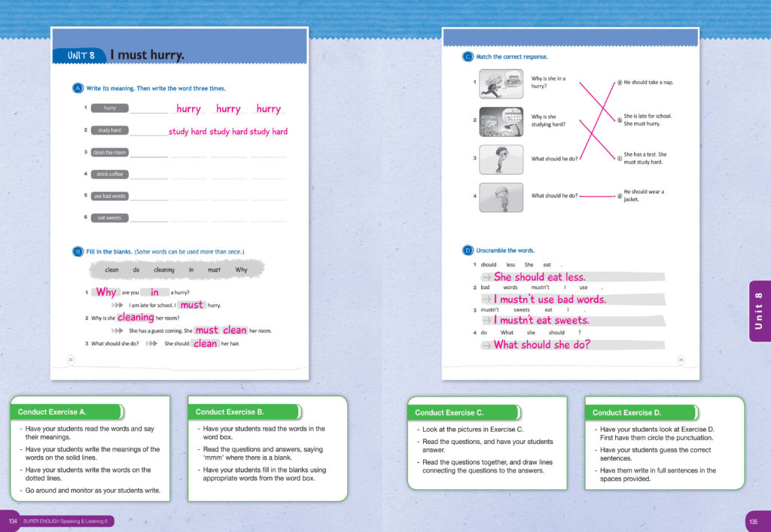Click the double-arrow icon before 'She should clean her hair'
Viewport: 771px width, 532px height.
tap(151, 344)
